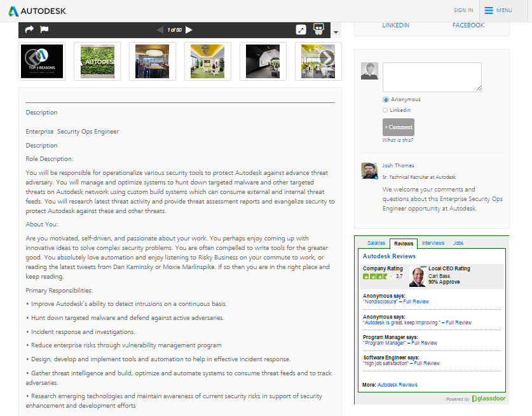Screen dimensions: 532x416
Task: Click the thumbnail carousel right arrow
Action: [x=326, y=58]
